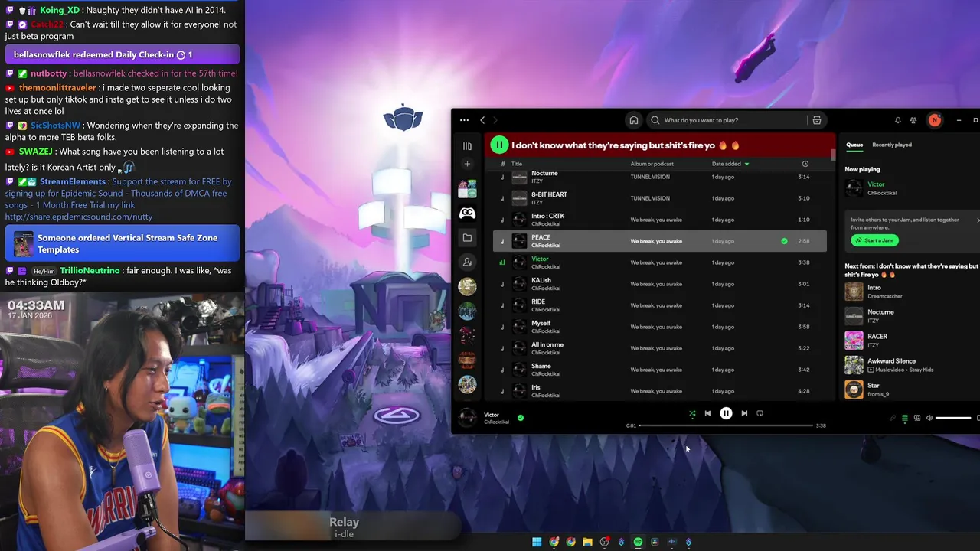Toggle shuffle in playback bar
Screen dimensions: 980x551
(692, 413)
